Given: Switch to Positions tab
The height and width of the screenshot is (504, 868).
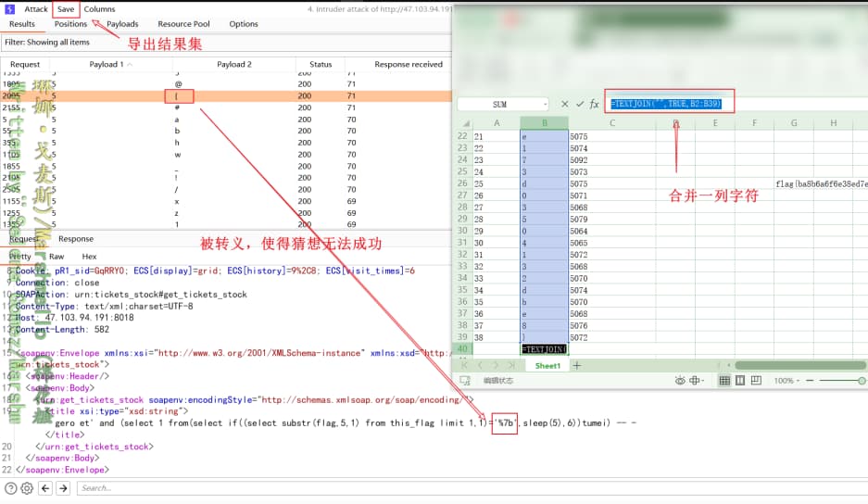Looking at the screenshot, I should [x=70, y=24].
